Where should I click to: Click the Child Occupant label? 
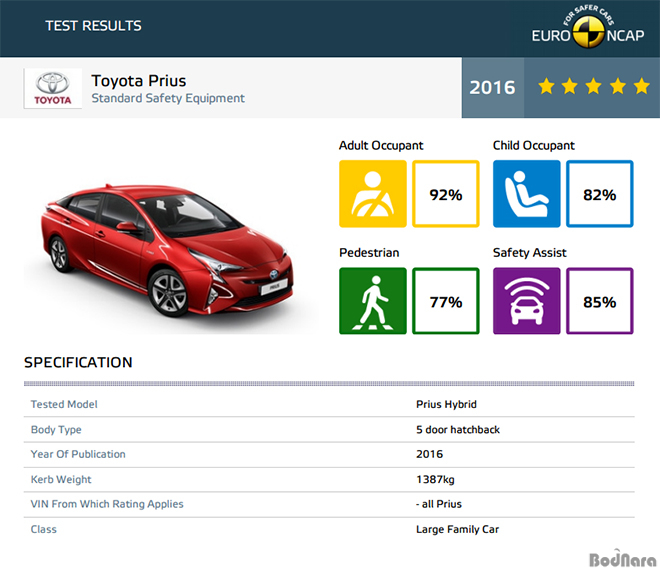(534, 145)
